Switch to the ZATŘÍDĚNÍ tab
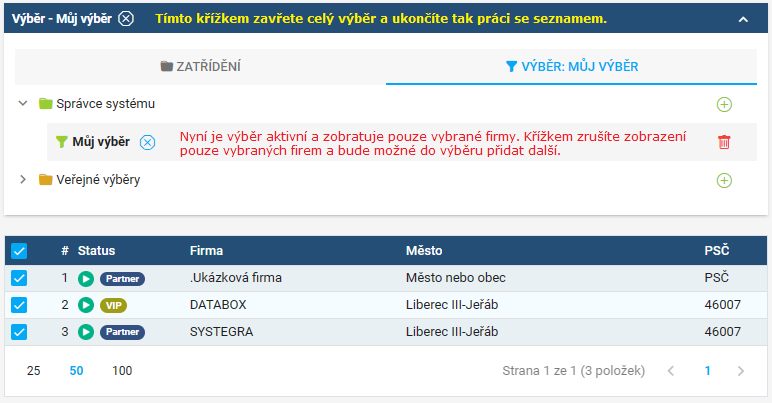This screenshot has height=403, width=772. click(200, 66)
